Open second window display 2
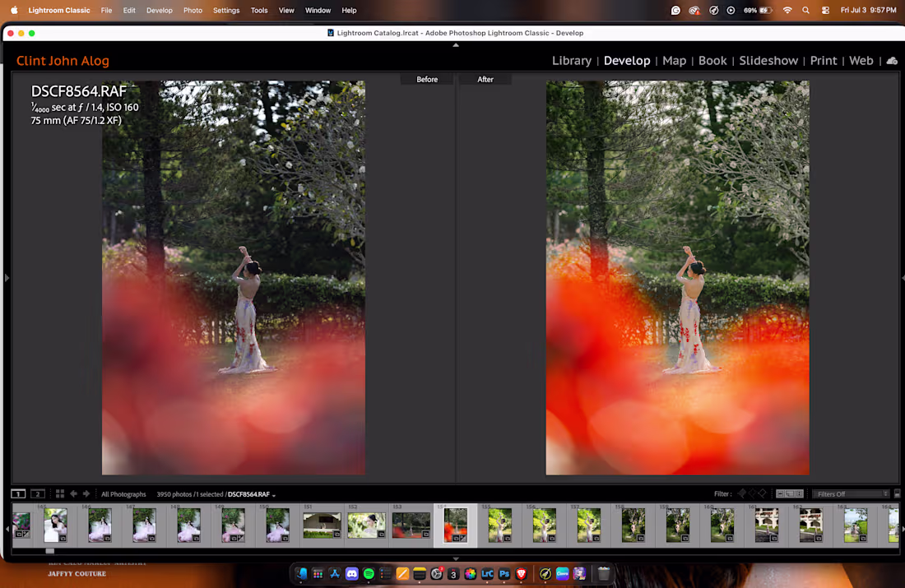This screenshot has width=905, height=588. point(38,494)
